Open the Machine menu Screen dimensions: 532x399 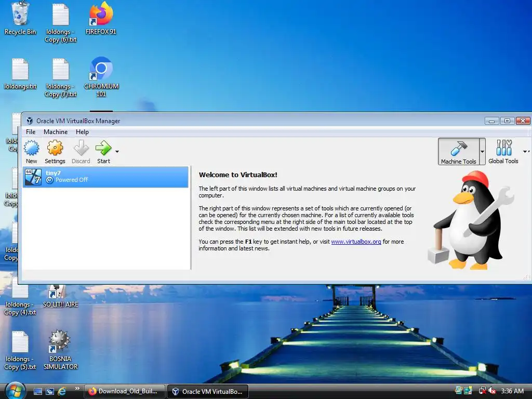(x=56, y=131)
